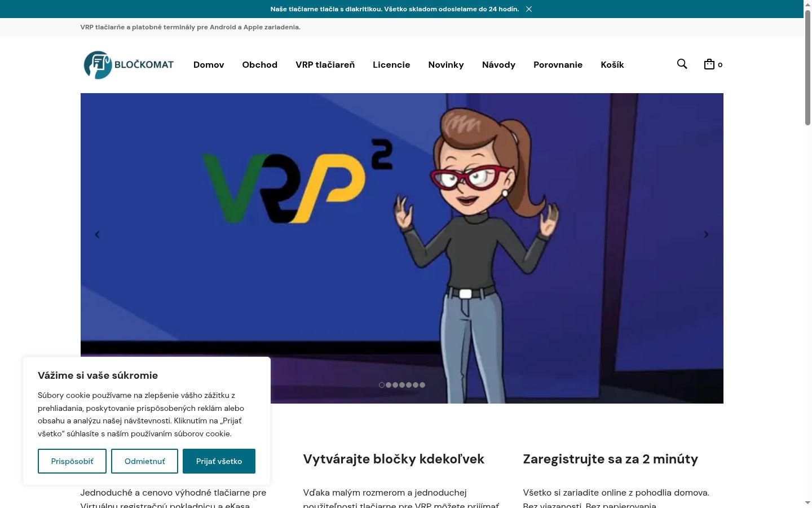This screenshot has width=812, height=508.
Task: Click the scrollbar down arrow
Action: (x=807, y=502)
